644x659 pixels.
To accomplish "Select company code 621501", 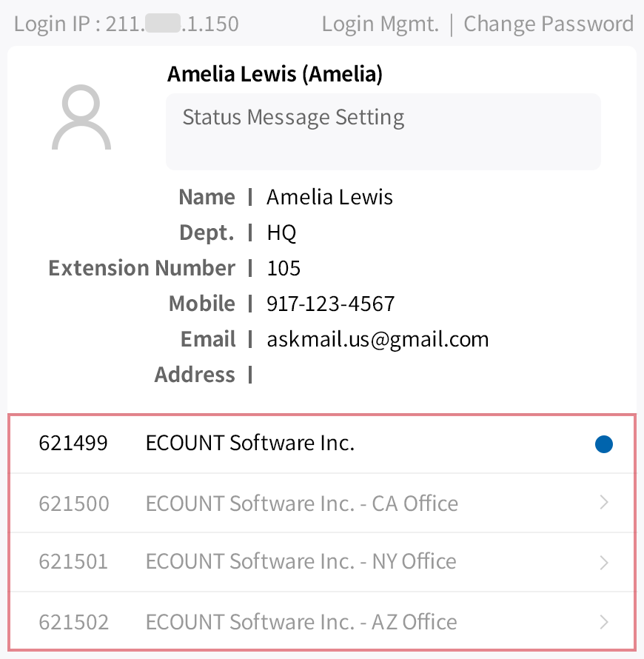I will pos(73,562).
